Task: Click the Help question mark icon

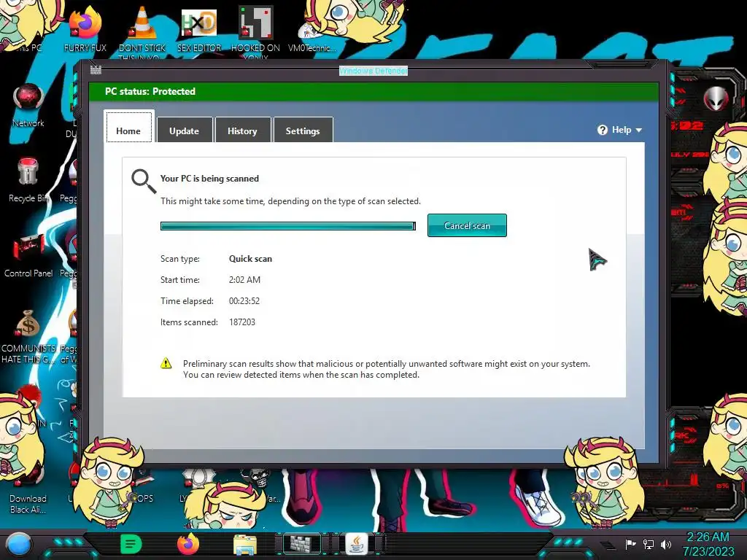Action: click(602, 130)
